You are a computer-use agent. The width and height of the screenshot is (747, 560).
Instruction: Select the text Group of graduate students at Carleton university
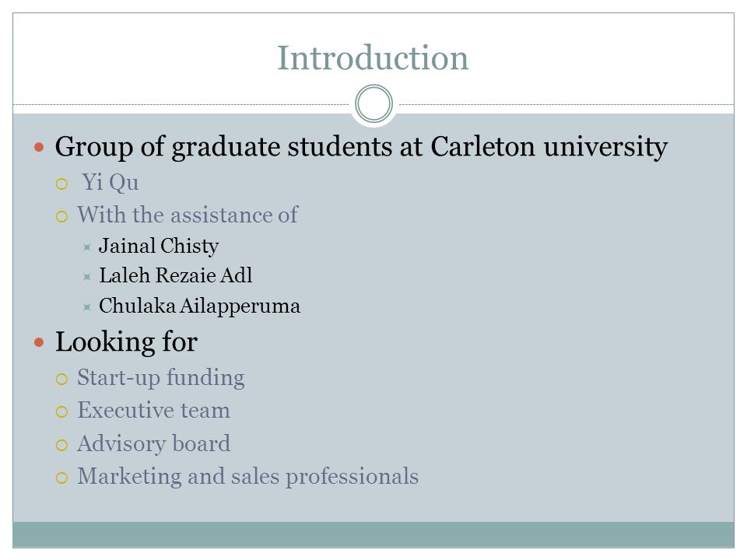click(361, 147)
